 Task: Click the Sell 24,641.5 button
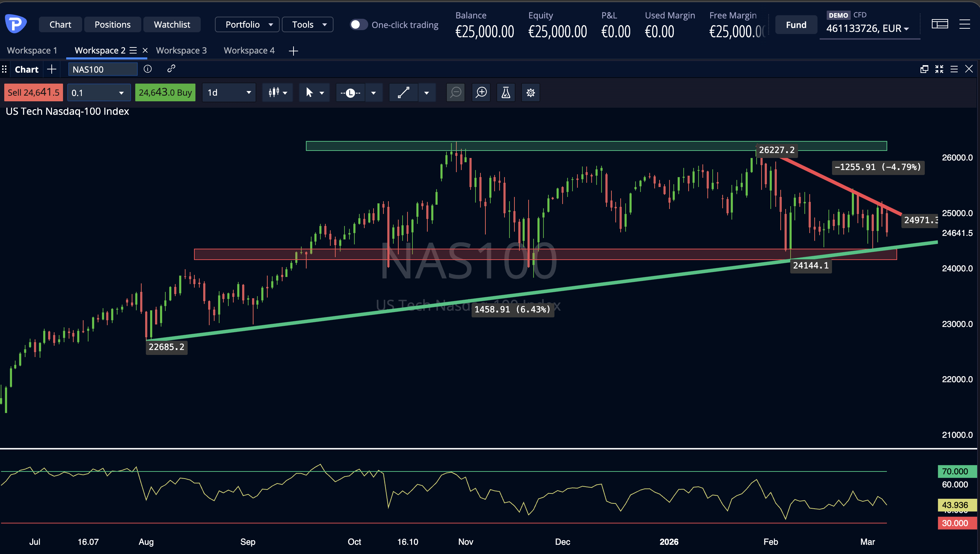point(33,92)
